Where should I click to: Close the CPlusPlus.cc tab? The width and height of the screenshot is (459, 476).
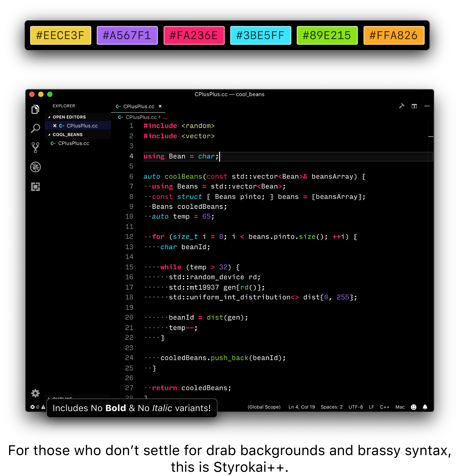pyautogui.click(x=160, y=106)
